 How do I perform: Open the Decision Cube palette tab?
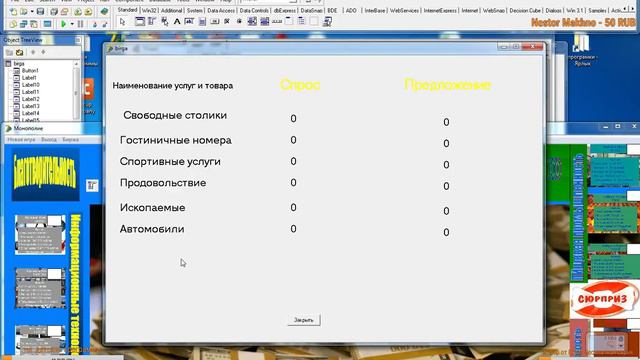click(525, 10)
